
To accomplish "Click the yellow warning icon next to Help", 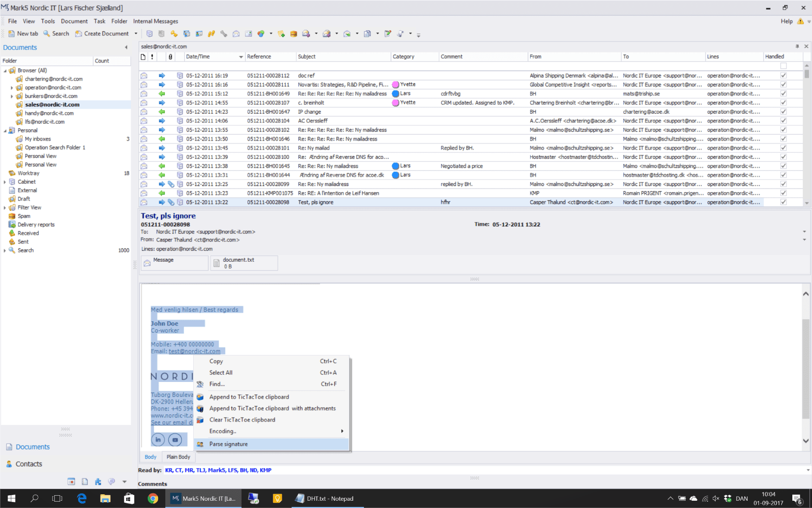I will tap(800, 21).
